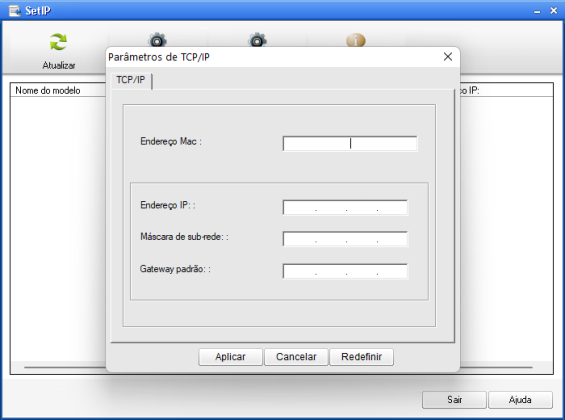Select the TCP/IP tab
The height and width of the screenshot is (420, 565).
point(130,80)
